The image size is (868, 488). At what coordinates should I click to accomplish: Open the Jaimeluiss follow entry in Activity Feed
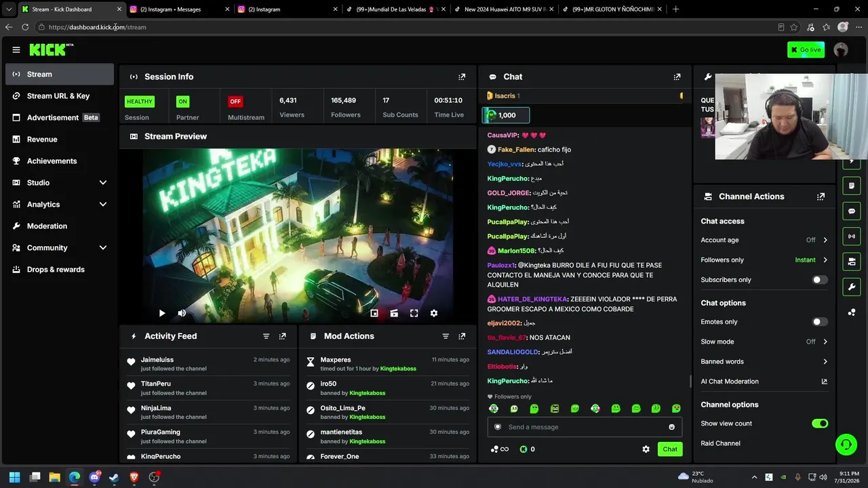(208, 365)
